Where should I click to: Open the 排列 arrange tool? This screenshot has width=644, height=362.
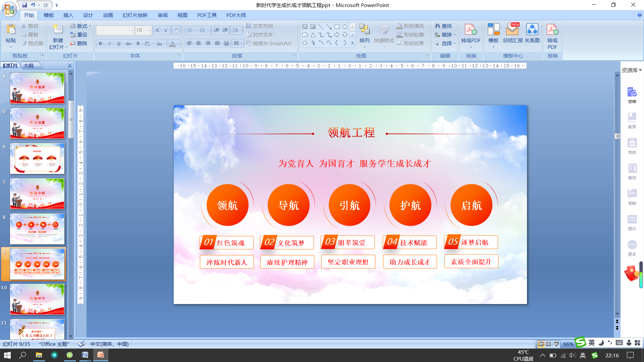pos(364,30)
